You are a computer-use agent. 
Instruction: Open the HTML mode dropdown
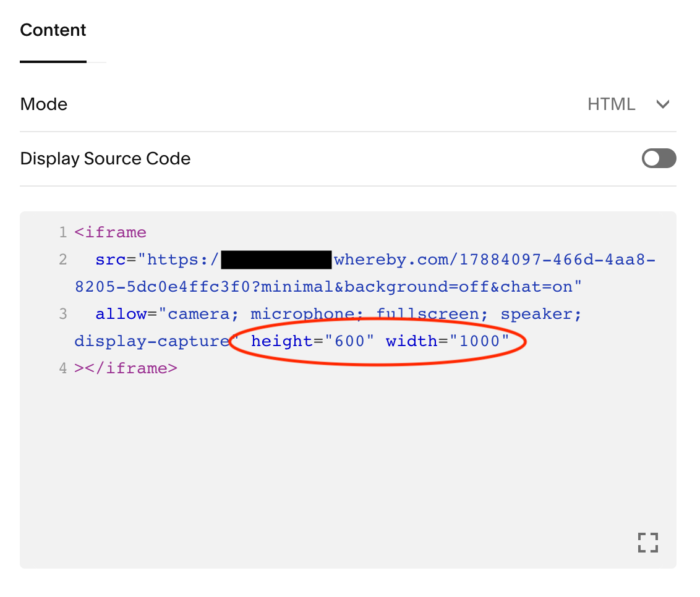tap(611, 104)
